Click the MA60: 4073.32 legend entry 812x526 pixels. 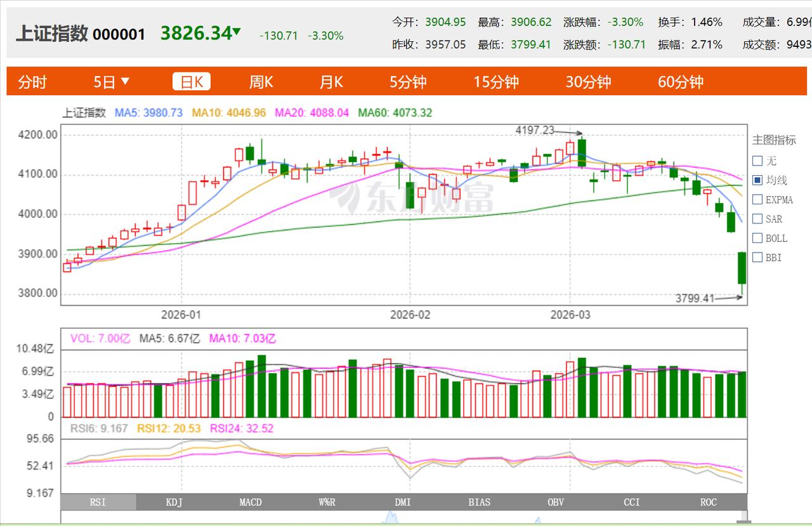[x=395, y=113]
